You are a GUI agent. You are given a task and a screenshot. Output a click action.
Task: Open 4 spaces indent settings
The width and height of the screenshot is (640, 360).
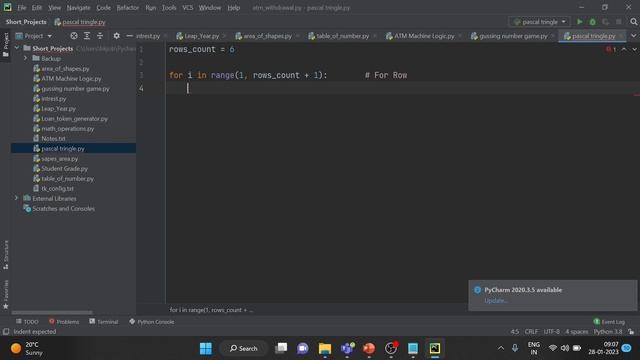coord(577,332)
